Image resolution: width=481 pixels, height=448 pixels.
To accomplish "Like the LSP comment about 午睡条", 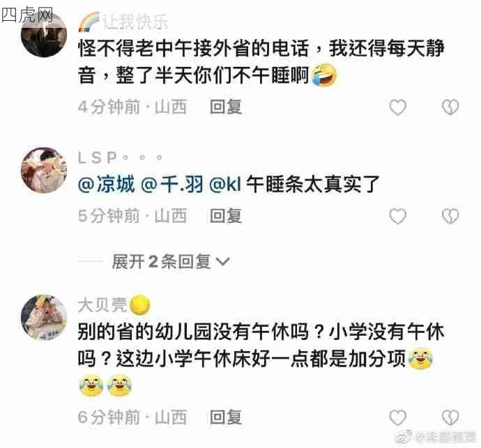I will [398, 216].
